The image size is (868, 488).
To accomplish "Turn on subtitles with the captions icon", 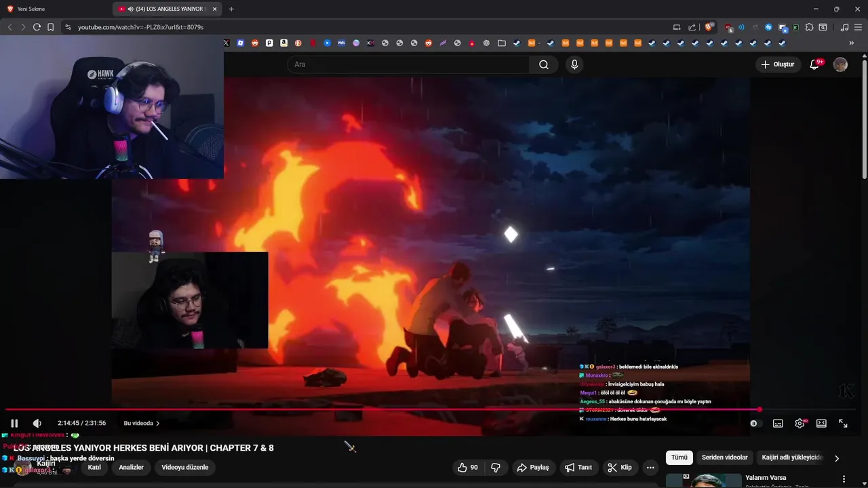I will click(x=778, y=423).
